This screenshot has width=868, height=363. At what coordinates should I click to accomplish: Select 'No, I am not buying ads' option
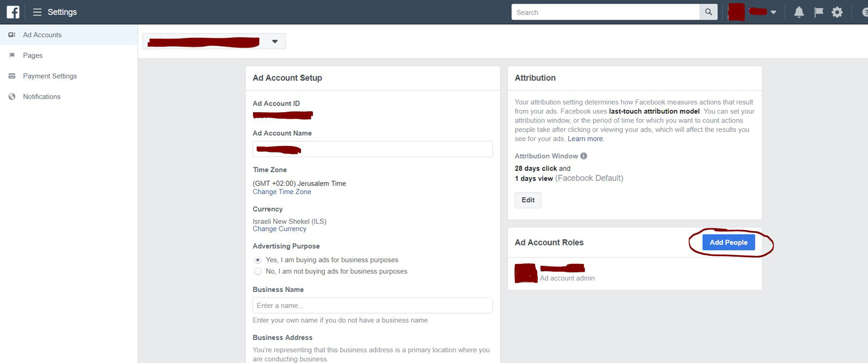point(258,271)
